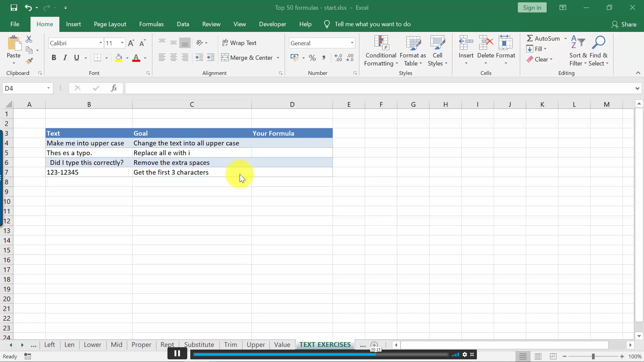Click the Format as Table icon
The width and height of the screenshot is (644, 362).
(x=413, y=43)
